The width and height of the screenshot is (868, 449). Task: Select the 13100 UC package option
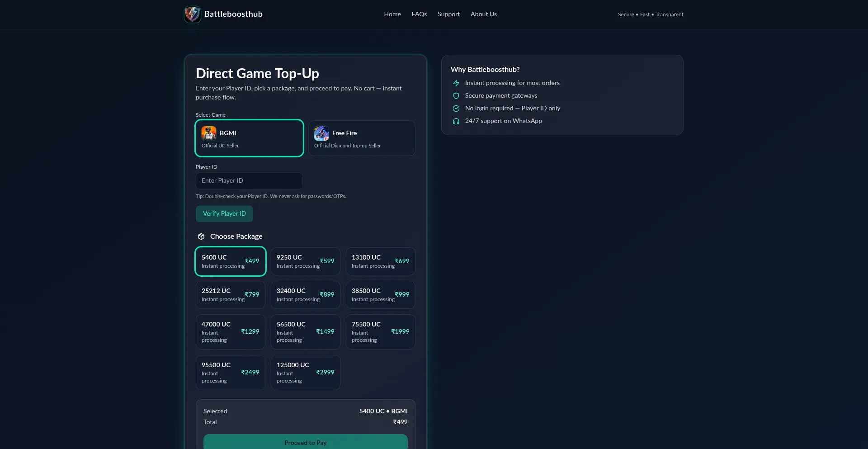click(380, 261)
